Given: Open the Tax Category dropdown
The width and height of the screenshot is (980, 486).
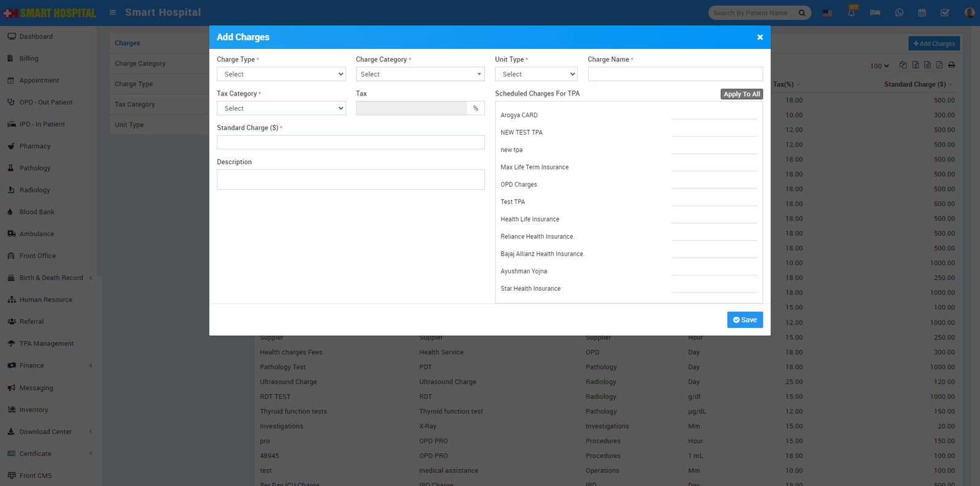Looking at the screenshot, I should (x=281, y=108).
